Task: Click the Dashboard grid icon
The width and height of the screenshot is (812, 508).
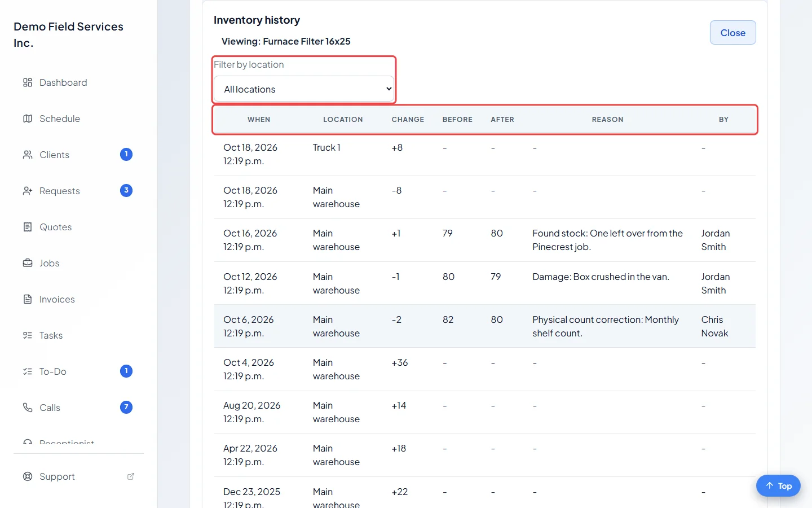Action: pos(28,82)
